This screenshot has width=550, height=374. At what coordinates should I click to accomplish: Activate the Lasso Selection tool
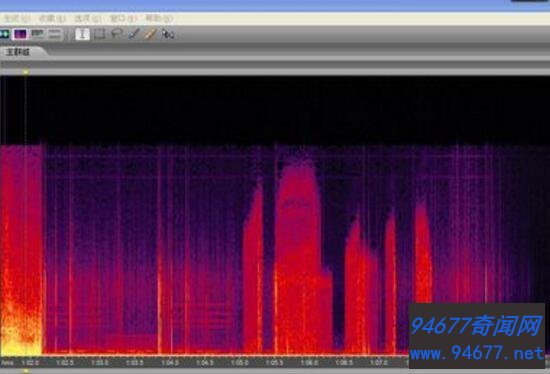pos(116,34)
